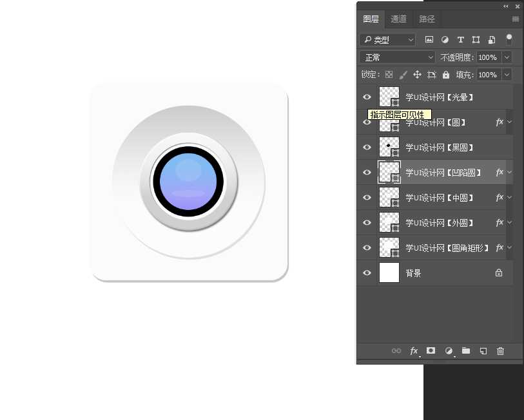The height and width of the screenshot is (420, 524).
Task: Filter layers by type (T) icon
Action: pyautogui.click(x=460, y=40)
